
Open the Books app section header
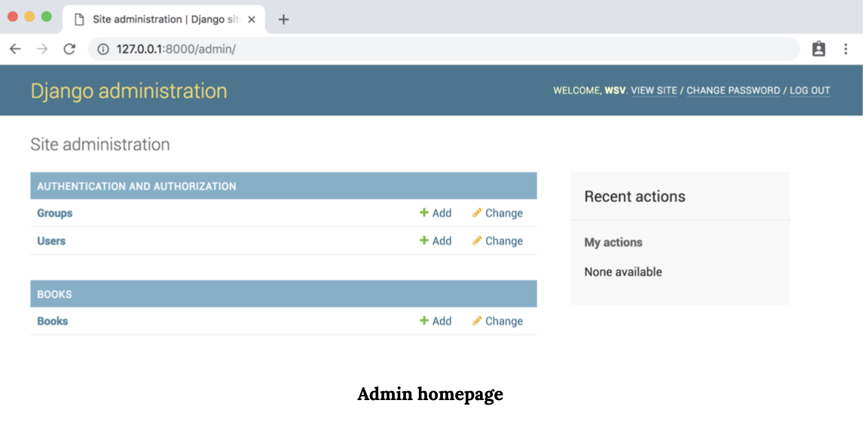(x=54, y=294)
